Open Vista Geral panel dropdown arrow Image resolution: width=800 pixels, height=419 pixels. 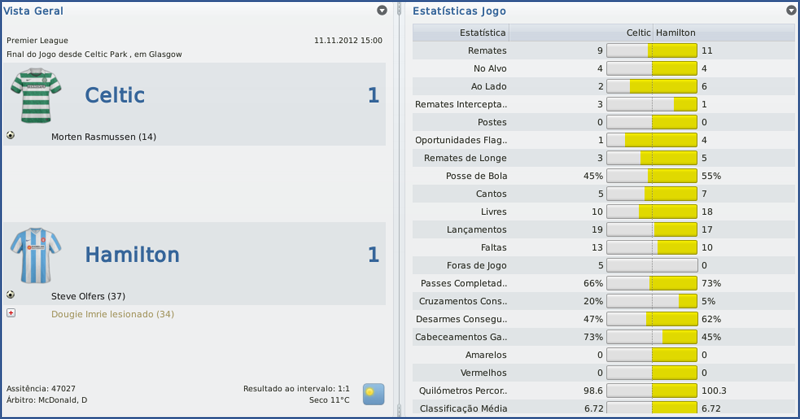[x=382, y=10]
